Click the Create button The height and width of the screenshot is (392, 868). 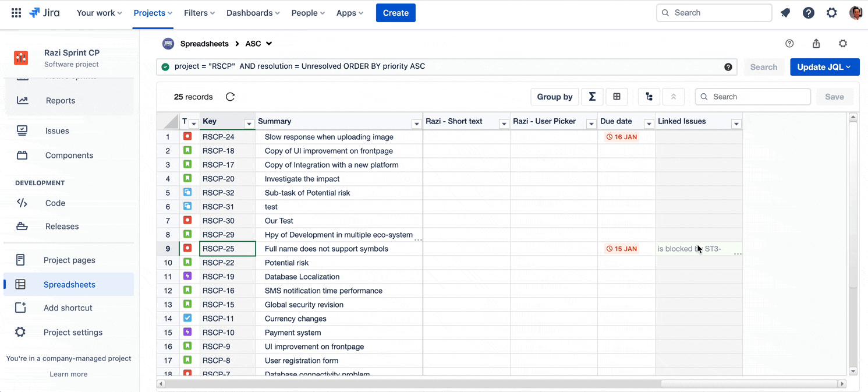[395, 12]
